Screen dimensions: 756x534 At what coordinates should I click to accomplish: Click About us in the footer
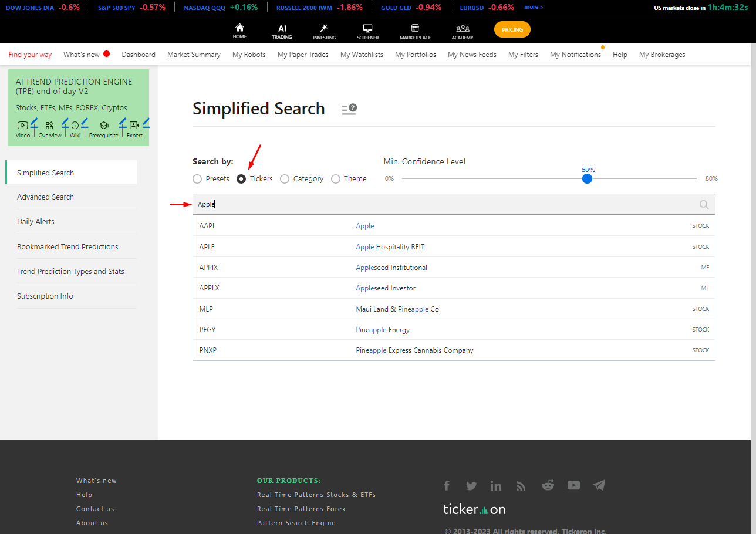click(92, 523)
